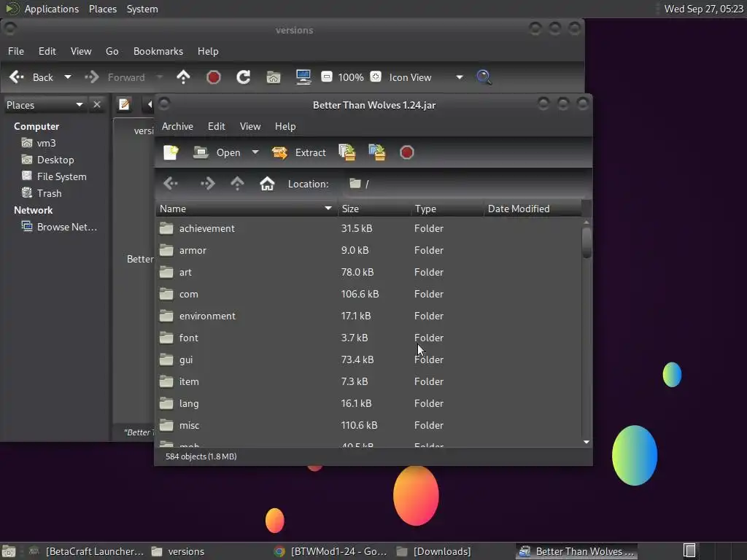Click the scrollbar down arrow in archive list
The height and width of the screenshot is (560, 747).
pyautogui.click(x=587, y=442)
